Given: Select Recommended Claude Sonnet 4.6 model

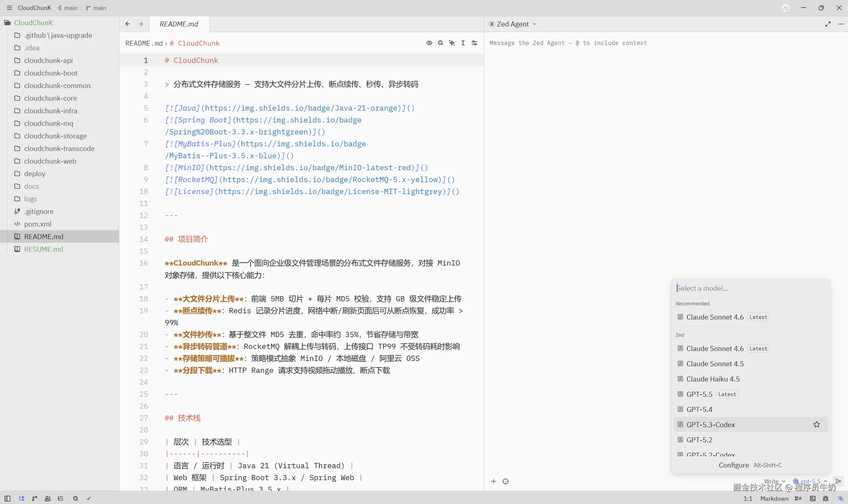Looking at the screenshot, I should pyautogui.click(x=751, y=317).
